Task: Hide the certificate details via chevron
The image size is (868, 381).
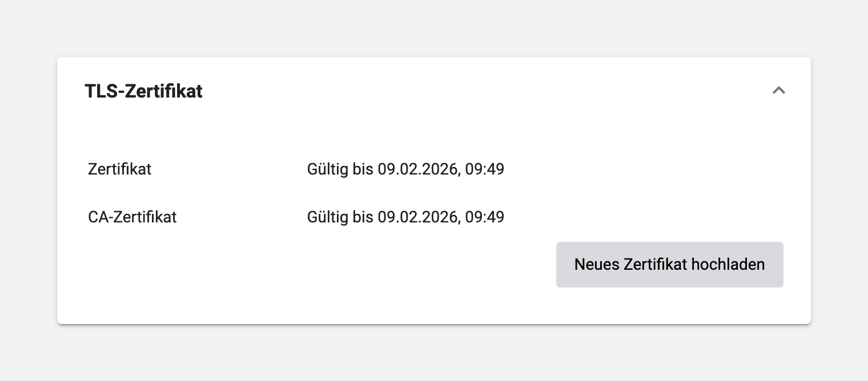Action: (x=779, y=91)
